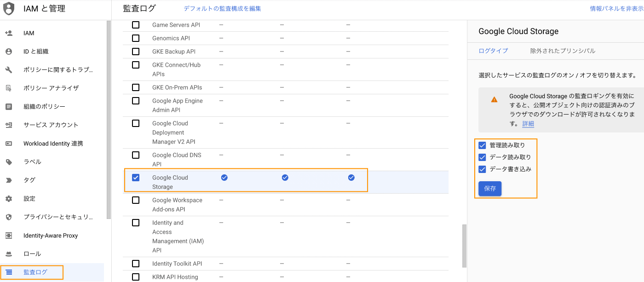Screen dimensions: 644x282
Task: Click the ポリシー アナライザ document icon
Action: (9, 88)
